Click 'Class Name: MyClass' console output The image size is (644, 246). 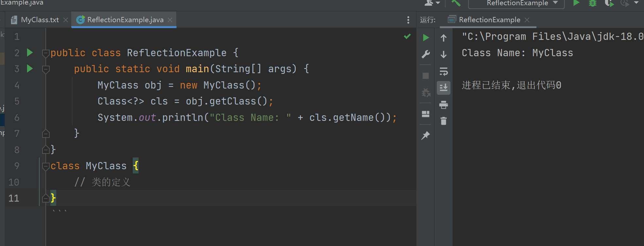(x=517, y=53)
